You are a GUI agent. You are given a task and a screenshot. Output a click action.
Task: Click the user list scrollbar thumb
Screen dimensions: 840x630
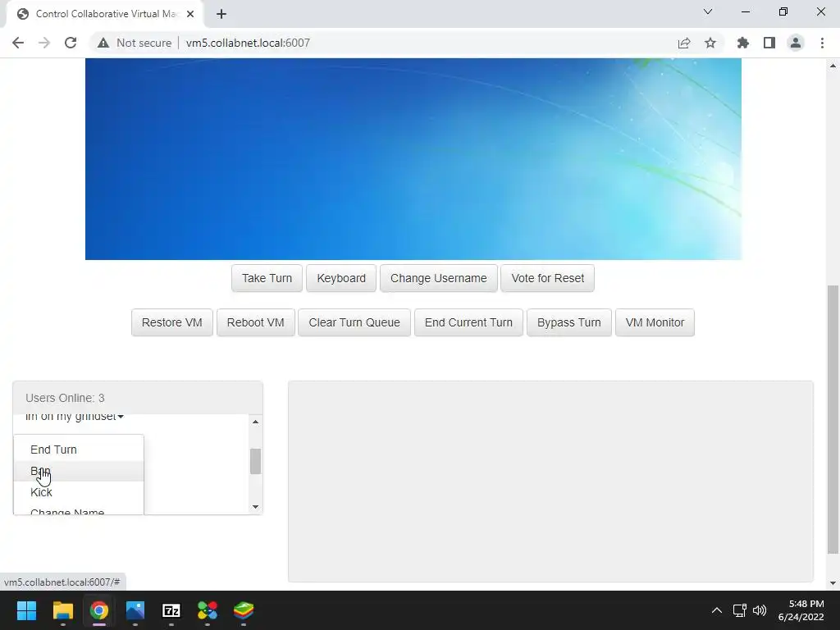(256, 461)
